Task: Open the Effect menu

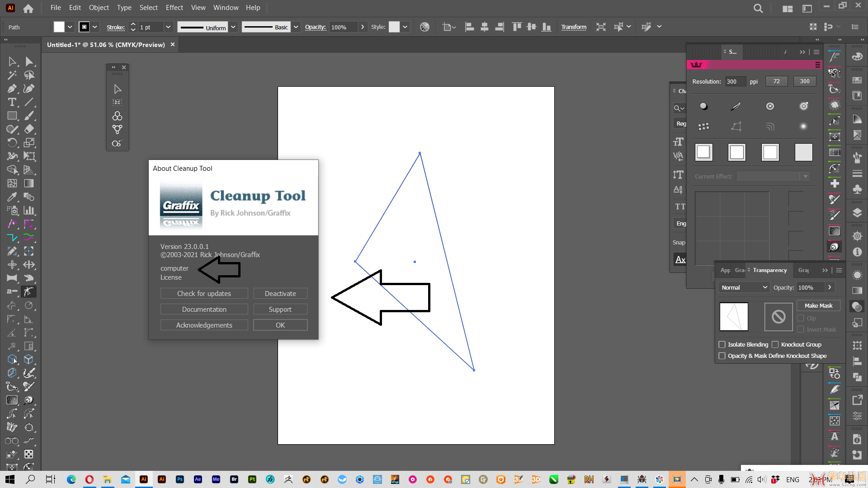Action: tap(174, 8)
